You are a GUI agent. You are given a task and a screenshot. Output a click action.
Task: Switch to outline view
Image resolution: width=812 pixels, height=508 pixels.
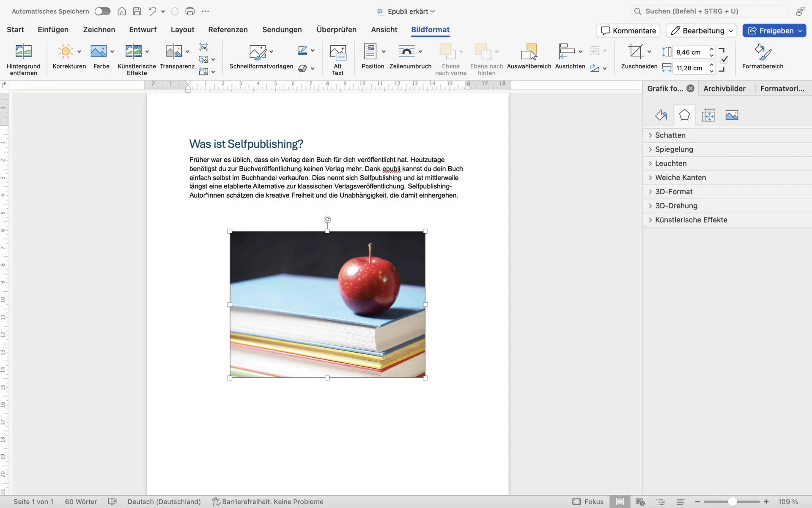[x=660, y=502]
